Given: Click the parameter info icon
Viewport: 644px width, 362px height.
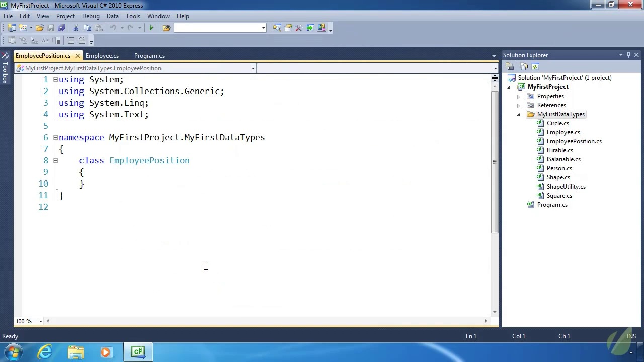Looking at the screenshot, I should point(23,41).
